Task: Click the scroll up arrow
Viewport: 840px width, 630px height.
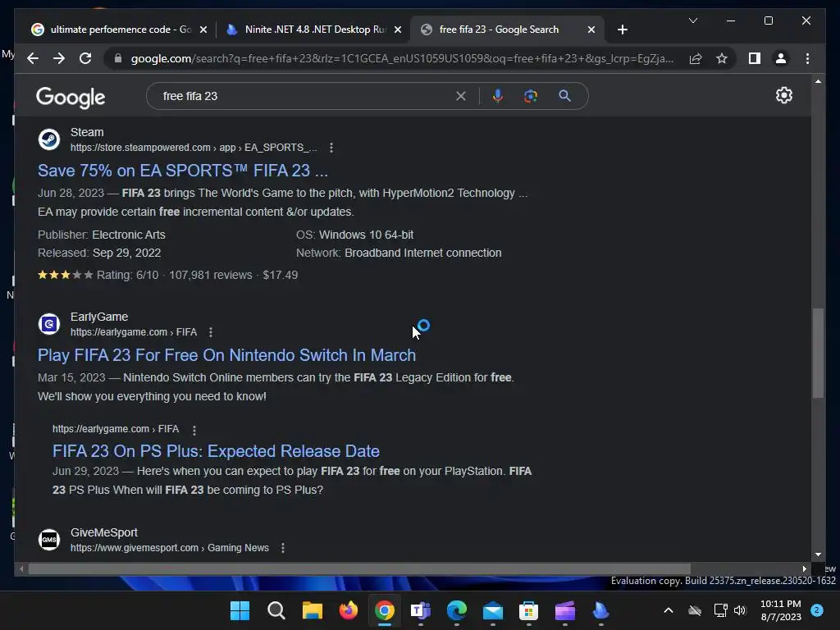Action: [x=818, y=81]
